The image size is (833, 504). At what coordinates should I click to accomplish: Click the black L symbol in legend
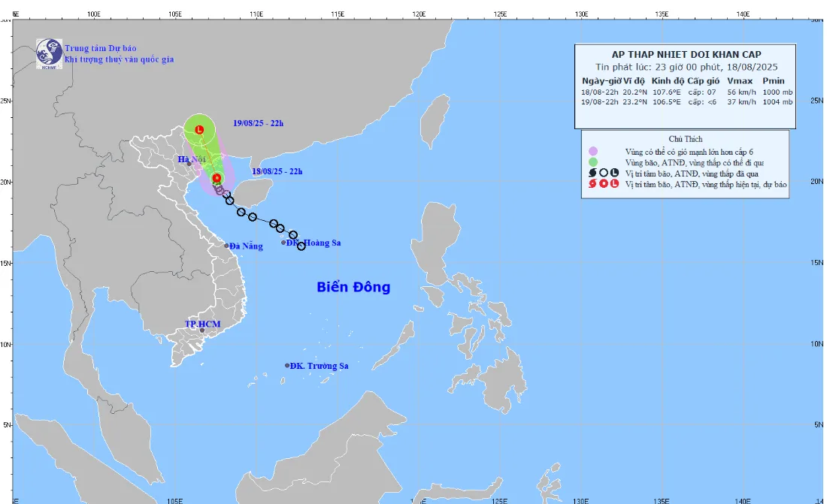pyautogui.click(x=613, y=174)
